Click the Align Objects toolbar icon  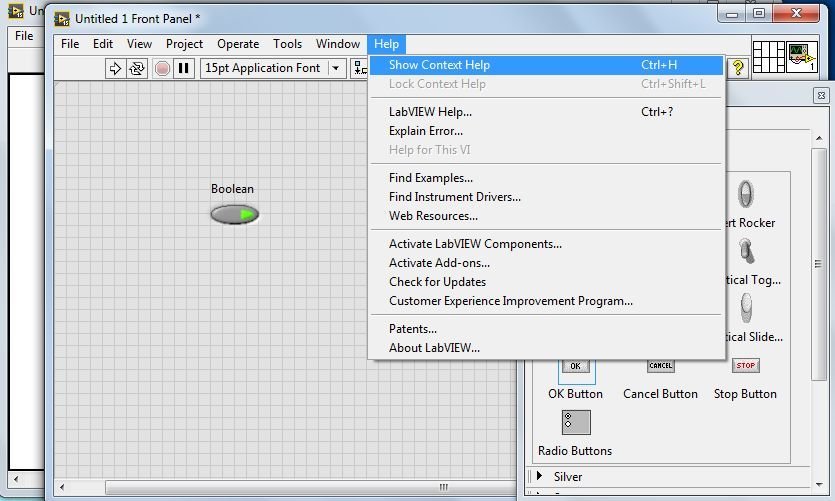pyautogui.click(x=360, y=69)
